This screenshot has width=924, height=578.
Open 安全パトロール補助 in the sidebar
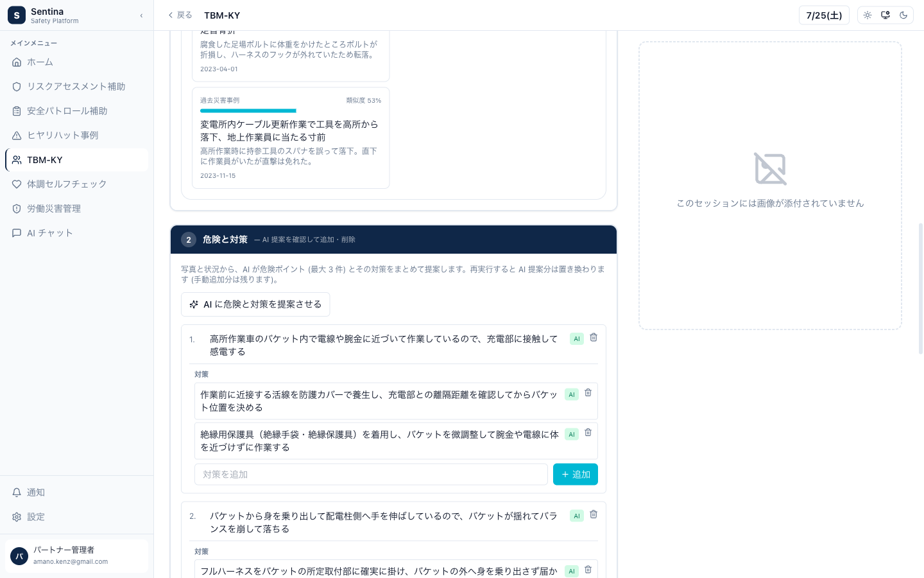coord(76,111)
